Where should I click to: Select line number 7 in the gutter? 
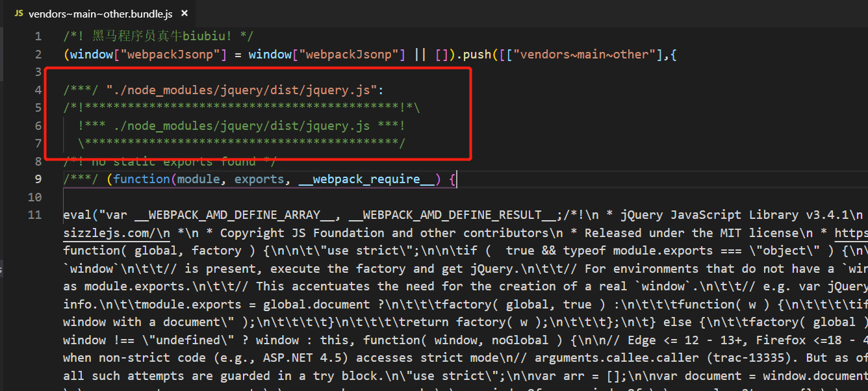point(38,144)
